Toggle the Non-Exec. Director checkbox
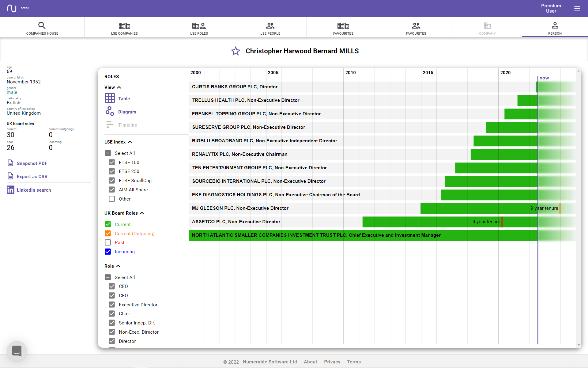The width and height of the screenshot is (588, 368). click(112, 332)
